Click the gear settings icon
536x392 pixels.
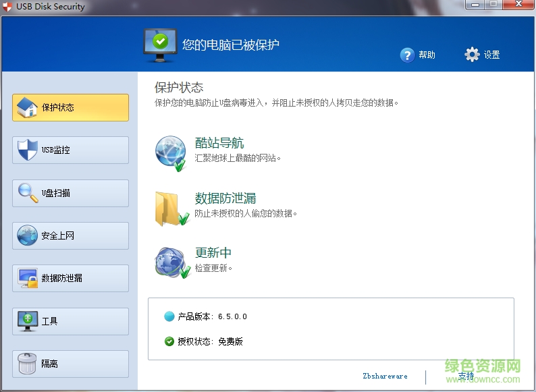click(472, 55)
